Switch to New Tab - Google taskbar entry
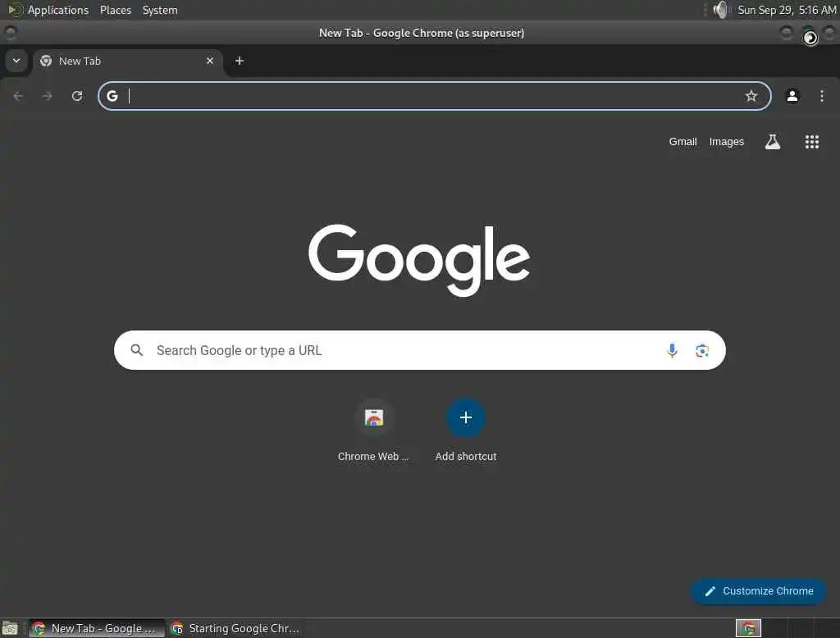This screenshot has width=840, height=638. pos(97,628)
